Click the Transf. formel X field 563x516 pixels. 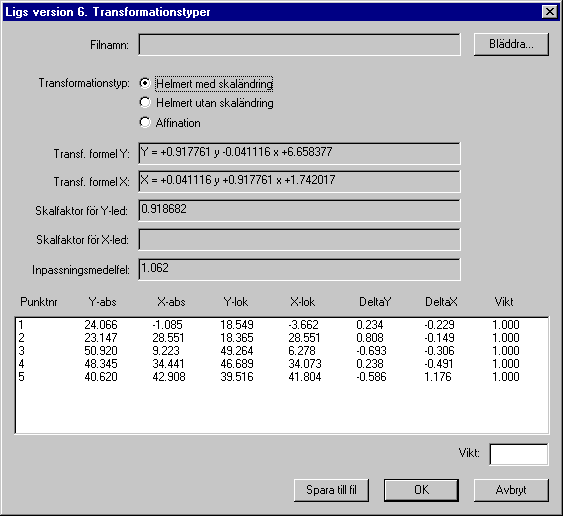(x=299, y=181)
